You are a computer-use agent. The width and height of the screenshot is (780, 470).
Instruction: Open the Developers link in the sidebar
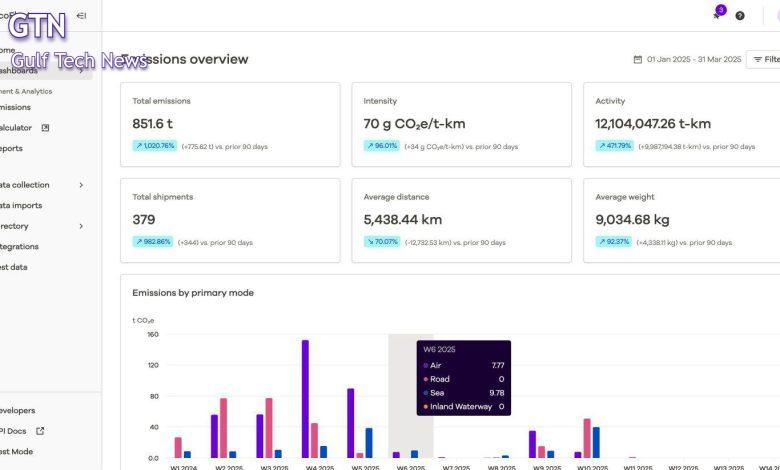17,410
